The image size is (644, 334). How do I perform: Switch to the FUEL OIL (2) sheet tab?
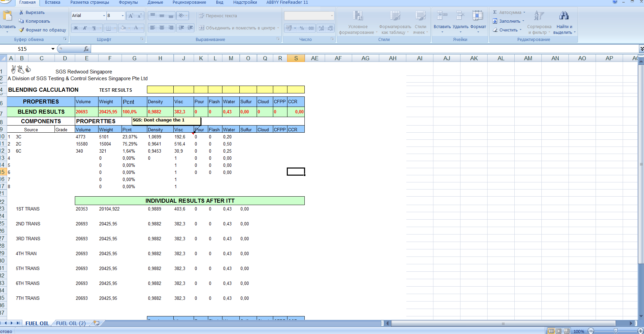tap(71, 323)
